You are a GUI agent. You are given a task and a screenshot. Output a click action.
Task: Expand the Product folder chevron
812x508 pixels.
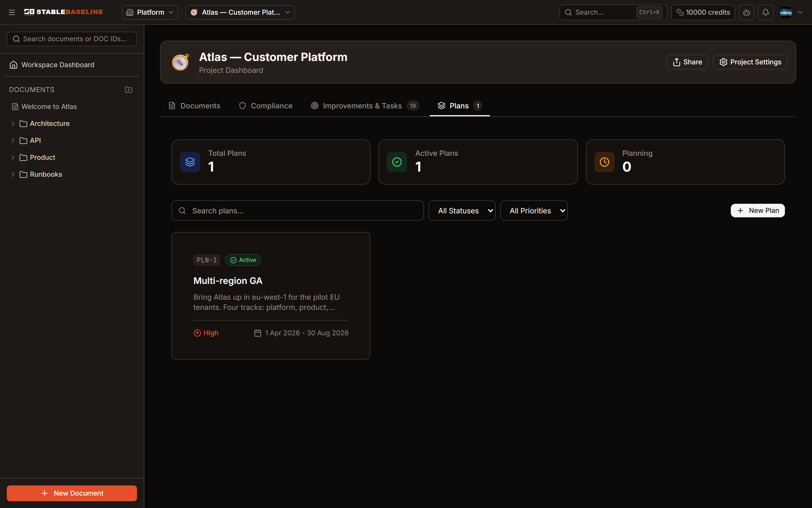point(13,157)
